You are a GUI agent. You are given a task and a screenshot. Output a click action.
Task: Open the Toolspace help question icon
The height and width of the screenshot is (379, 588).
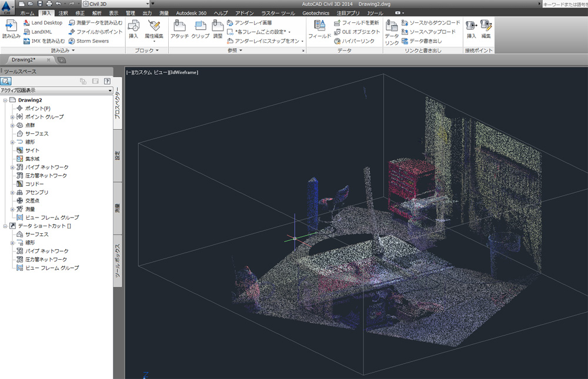click(107, 81)
